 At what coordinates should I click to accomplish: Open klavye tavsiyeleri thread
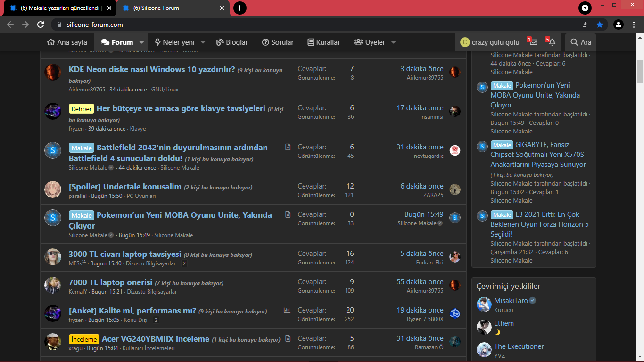[x=181, y=108]
